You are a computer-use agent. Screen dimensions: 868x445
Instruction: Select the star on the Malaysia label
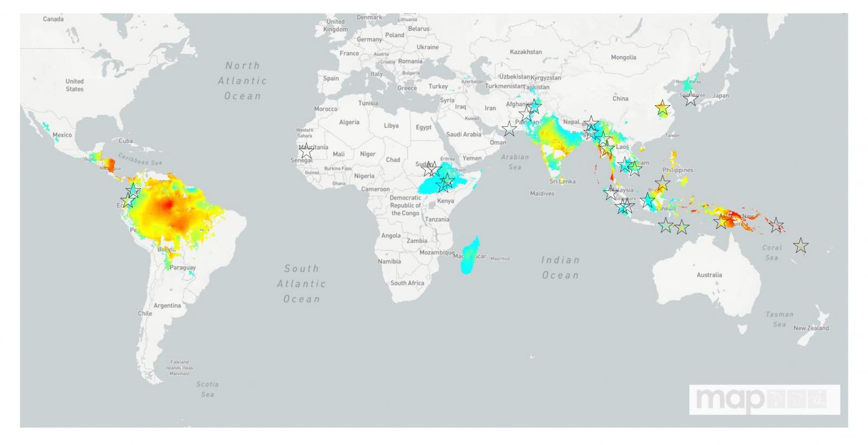click(611, 192)
